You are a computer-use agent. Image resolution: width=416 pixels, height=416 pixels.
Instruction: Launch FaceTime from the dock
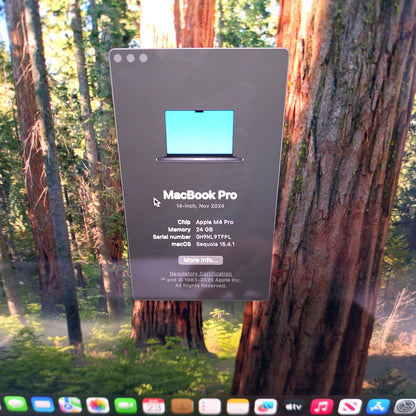[x=126, y=406]
